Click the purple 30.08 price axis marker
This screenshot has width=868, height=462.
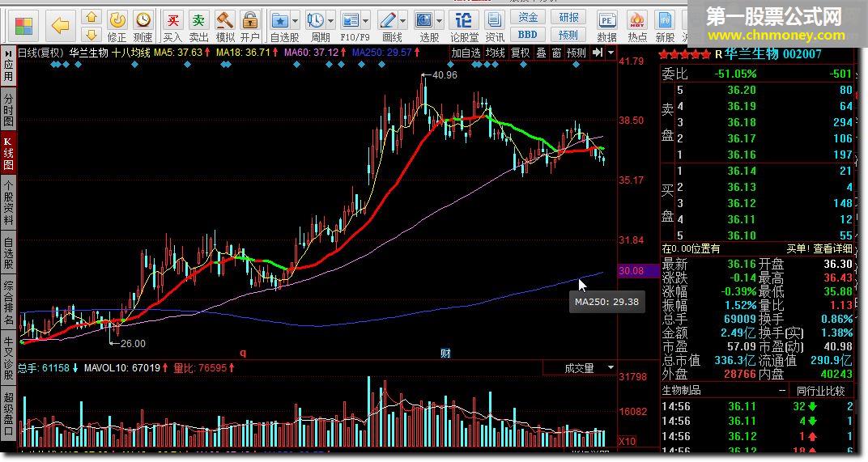[x=638, y=271]
